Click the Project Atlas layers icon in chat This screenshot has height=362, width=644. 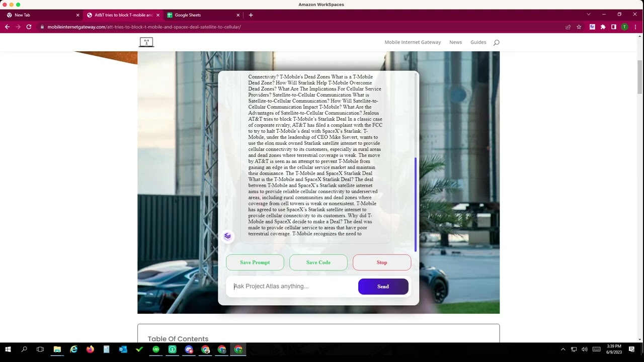pos(227,236)
